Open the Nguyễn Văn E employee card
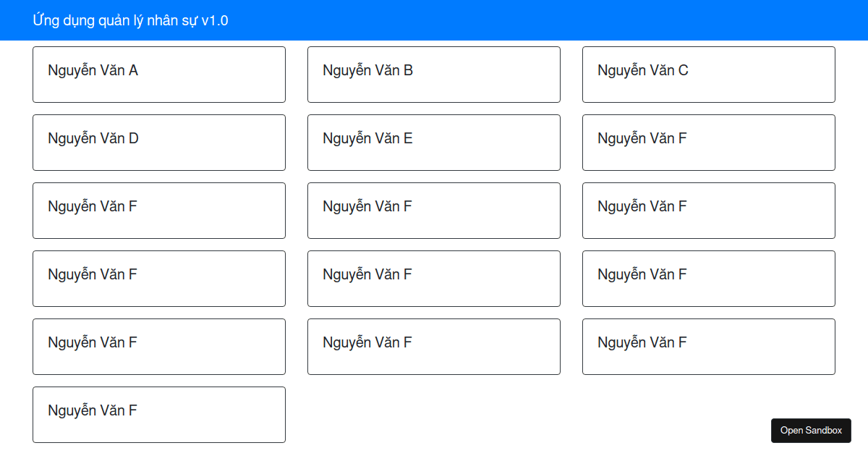This screenshot has width=868, height=456. tap(434, 143)
